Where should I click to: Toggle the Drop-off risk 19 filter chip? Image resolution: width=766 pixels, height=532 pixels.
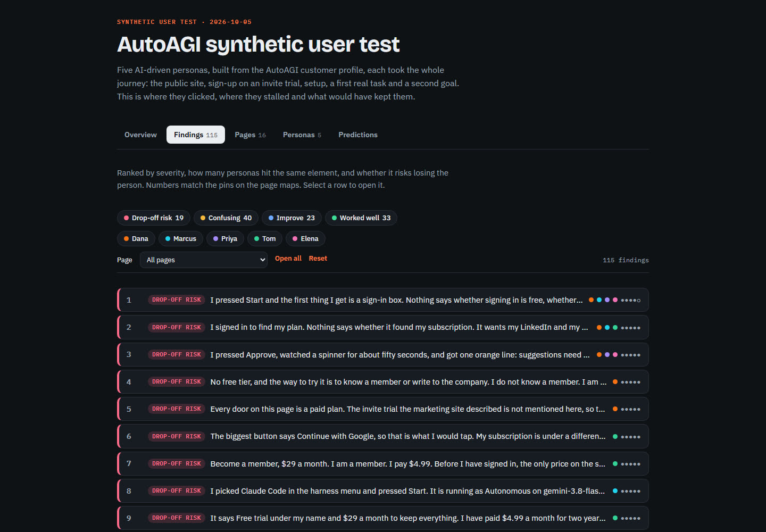[154, 218]
